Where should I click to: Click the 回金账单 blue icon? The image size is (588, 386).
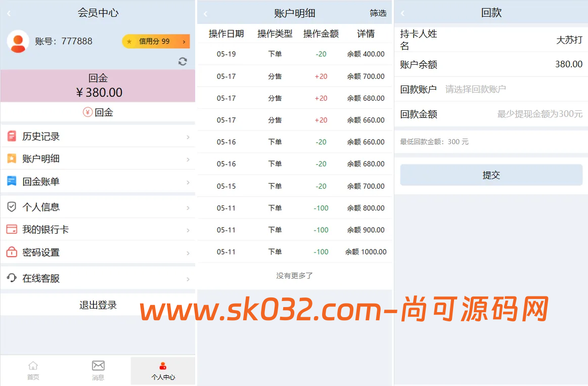pyautogui.click(x=12, y=181)
